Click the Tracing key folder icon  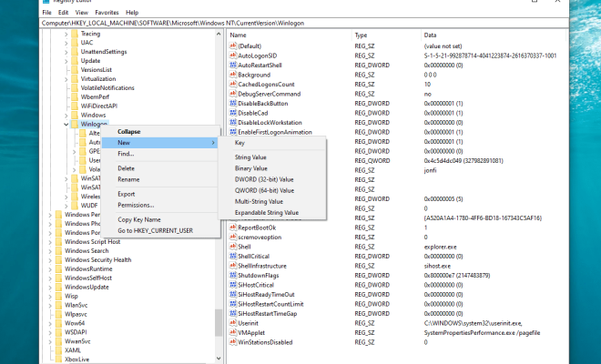75,34
